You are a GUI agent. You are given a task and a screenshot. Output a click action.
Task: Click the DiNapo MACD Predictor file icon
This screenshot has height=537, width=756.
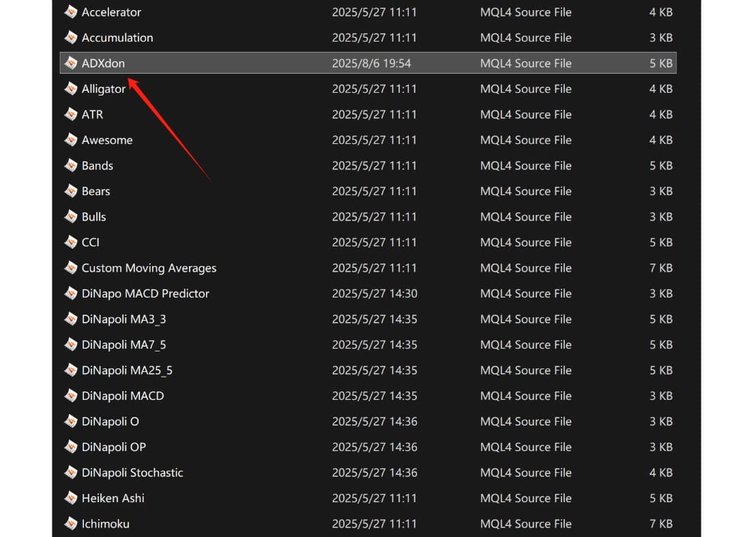tap(71, 293)
